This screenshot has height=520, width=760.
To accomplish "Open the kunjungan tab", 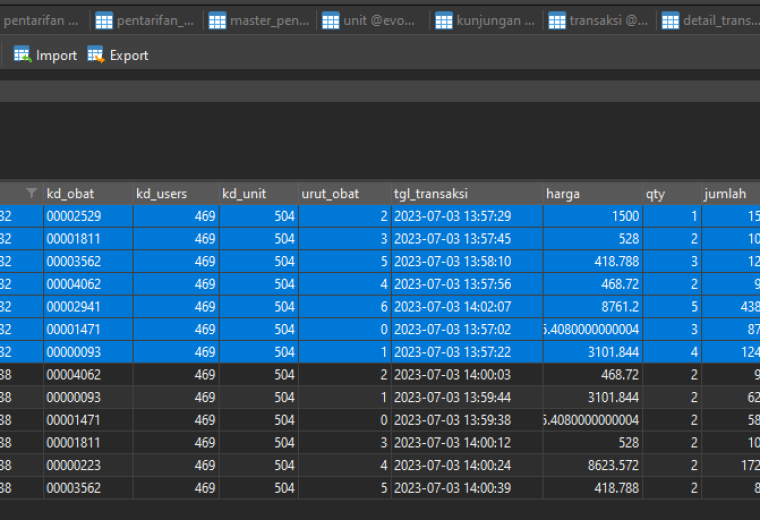I will point(486,21).
